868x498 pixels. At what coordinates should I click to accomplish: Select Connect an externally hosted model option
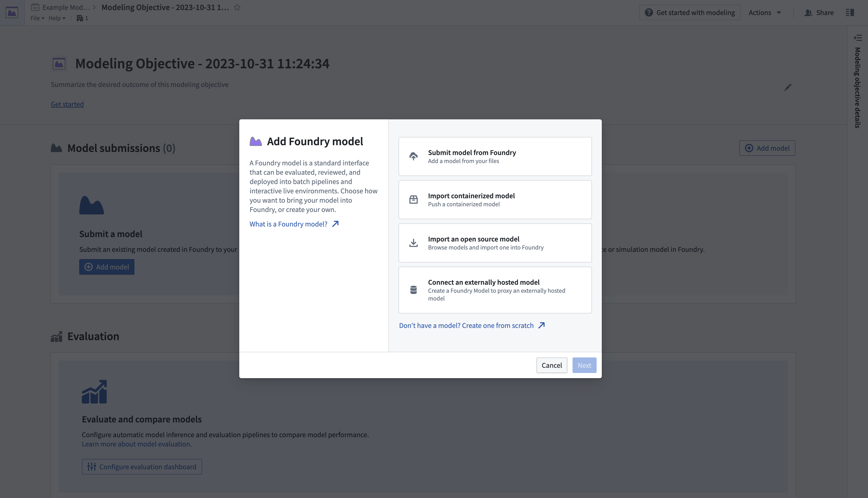[x=495, y=290]
